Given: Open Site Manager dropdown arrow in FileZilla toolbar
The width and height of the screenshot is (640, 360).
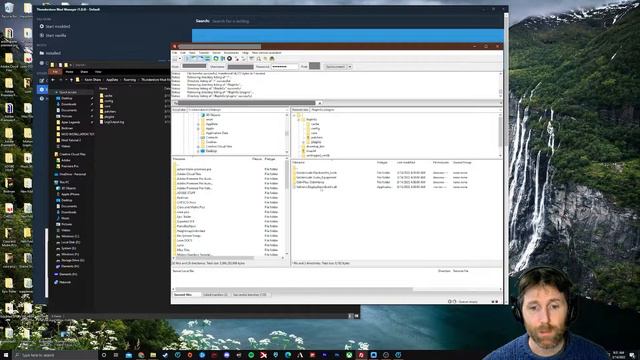Looking at the screenshot, I should coord(180,59).
